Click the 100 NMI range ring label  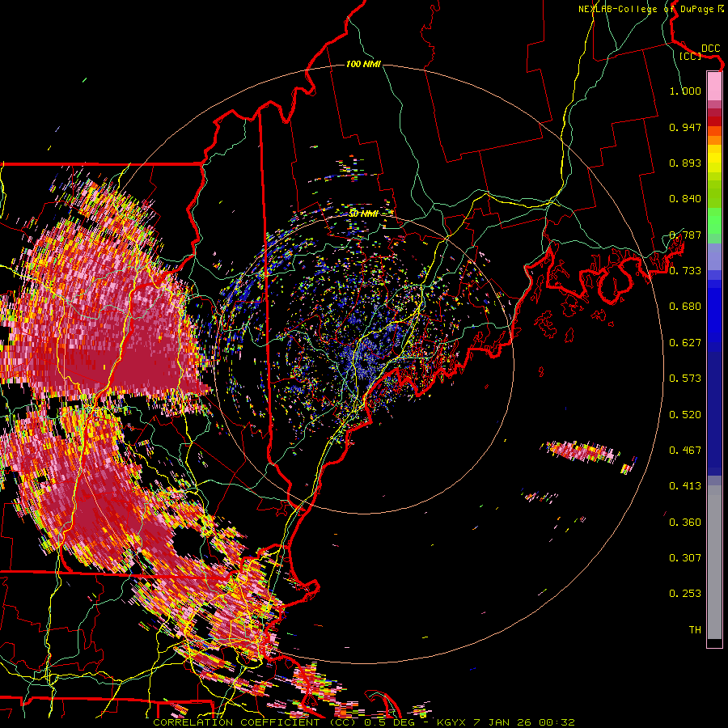[x=363, y=64]
